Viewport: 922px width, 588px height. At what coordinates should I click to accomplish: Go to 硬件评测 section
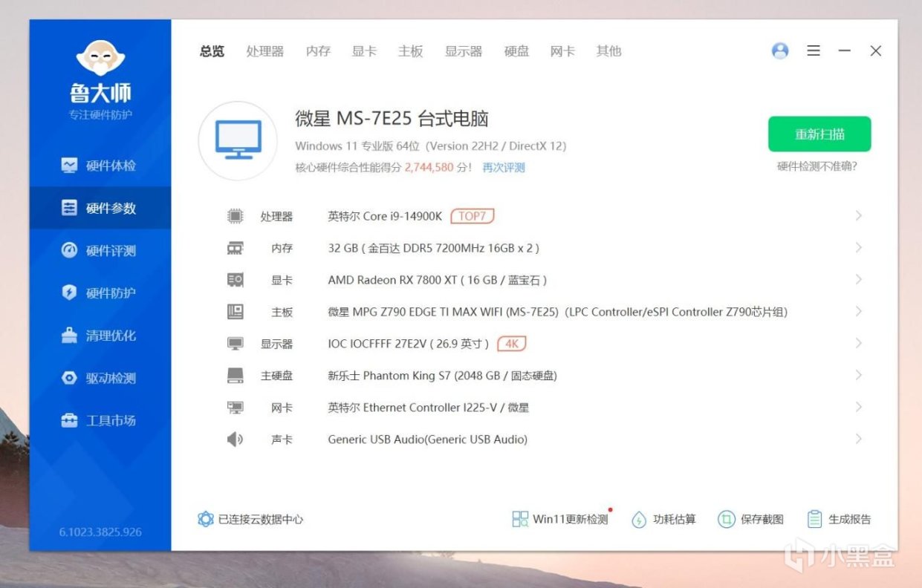(x=100, y=250)
